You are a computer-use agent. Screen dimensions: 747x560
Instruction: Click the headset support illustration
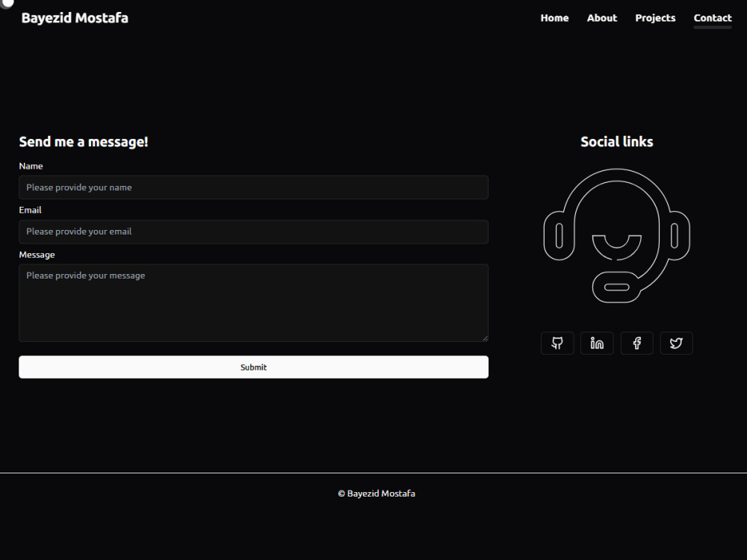616,235
